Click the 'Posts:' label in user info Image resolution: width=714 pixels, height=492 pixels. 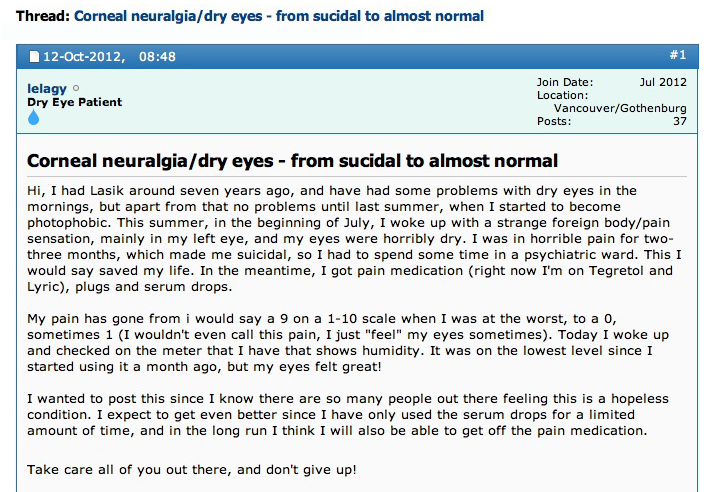(x=554, y=121)
